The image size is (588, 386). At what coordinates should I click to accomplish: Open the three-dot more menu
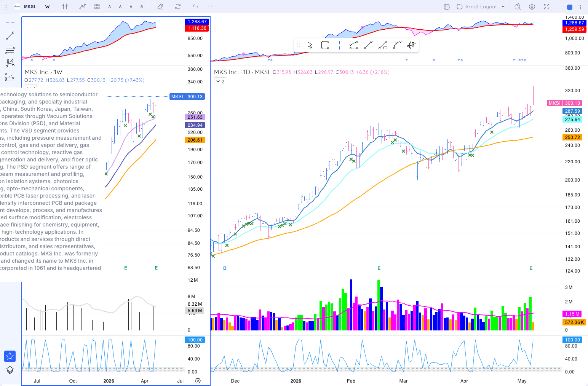point(580,7)
